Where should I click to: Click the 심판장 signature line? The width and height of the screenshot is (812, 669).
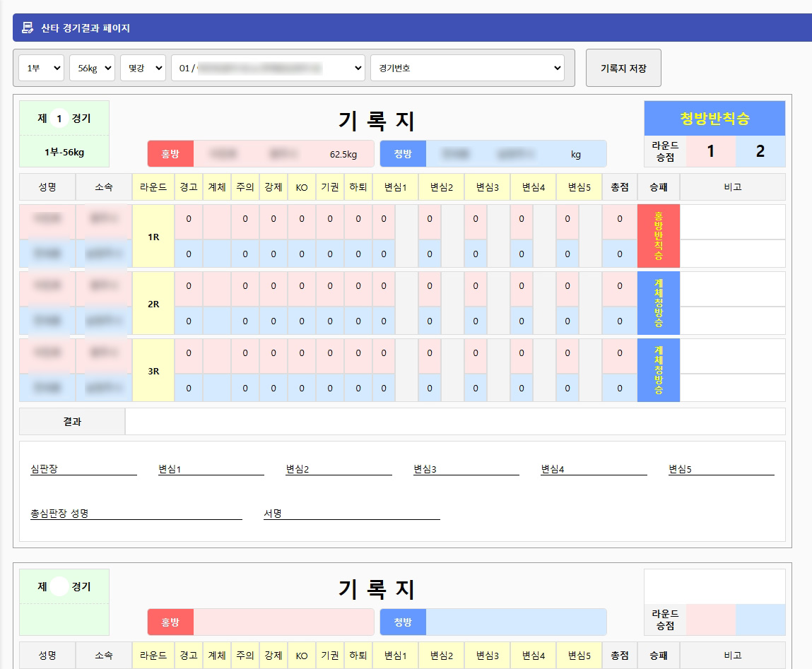coord(83,470)
